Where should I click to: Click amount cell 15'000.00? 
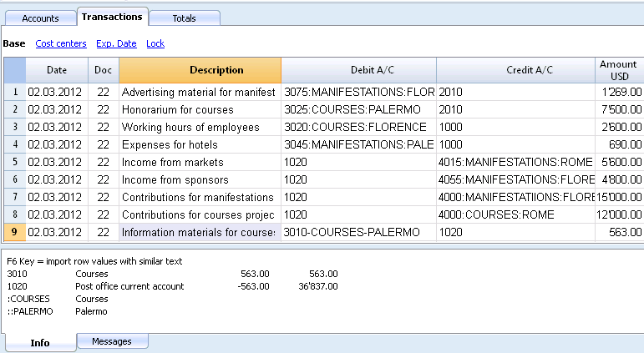coord(619,197)
